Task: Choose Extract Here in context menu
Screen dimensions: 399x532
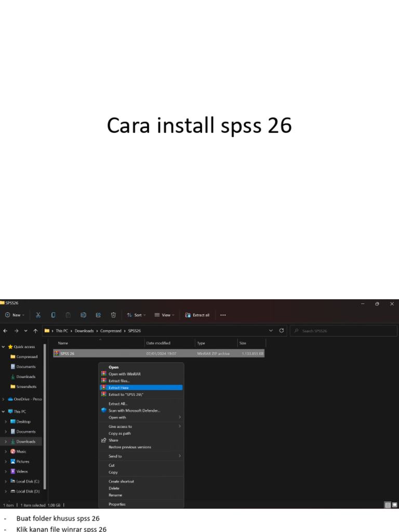Action: (x=141, y=388)
